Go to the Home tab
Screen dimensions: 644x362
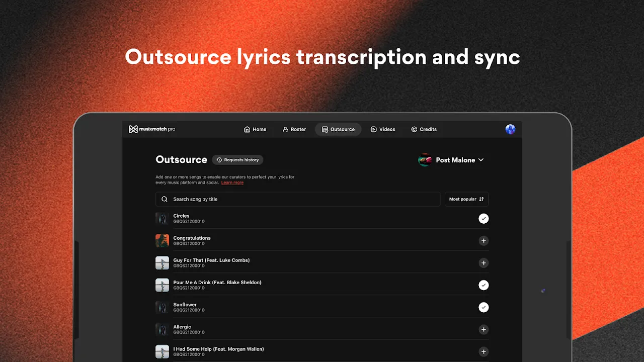point(255,129)
